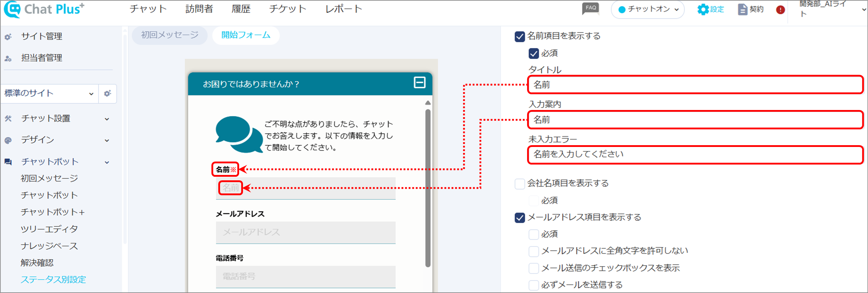Image resolution: width=868 pixels, height=293 pixels.
Task: Click the お困りではありませんか？ widget header
Action: [x=310, y=84]
